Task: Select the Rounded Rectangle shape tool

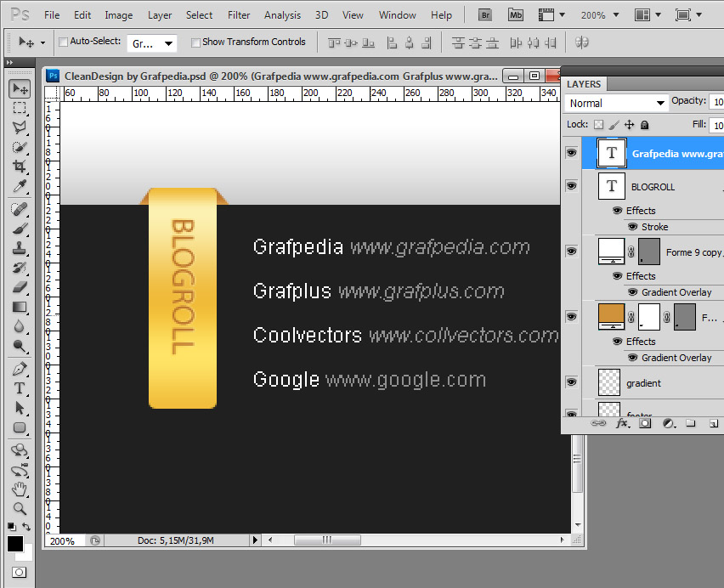Action: [x=20, y=427]
